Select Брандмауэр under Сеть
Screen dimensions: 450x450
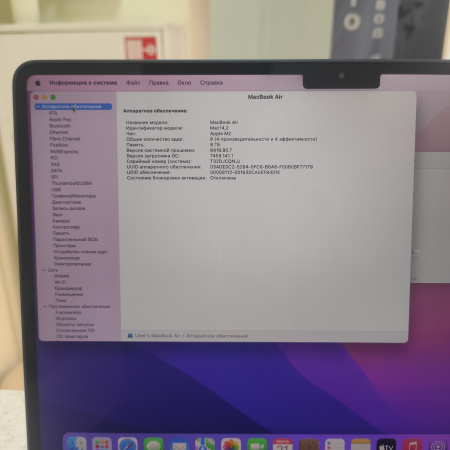coord(68,288)
